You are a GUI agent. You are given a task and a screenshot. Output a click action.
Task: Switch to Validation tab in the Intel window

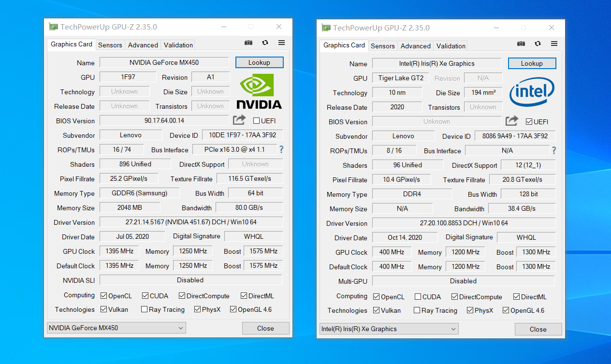click(451, 46)
